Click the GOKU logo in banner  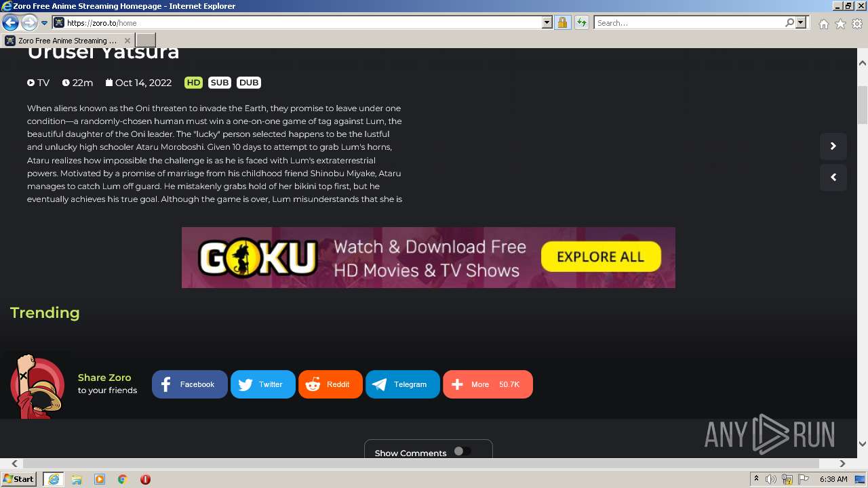coord(258,258)
